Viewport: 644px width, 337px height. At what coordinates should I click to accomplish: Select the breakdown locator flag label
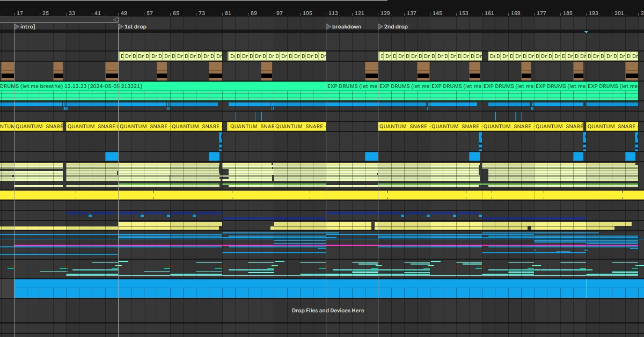(346, 26)
